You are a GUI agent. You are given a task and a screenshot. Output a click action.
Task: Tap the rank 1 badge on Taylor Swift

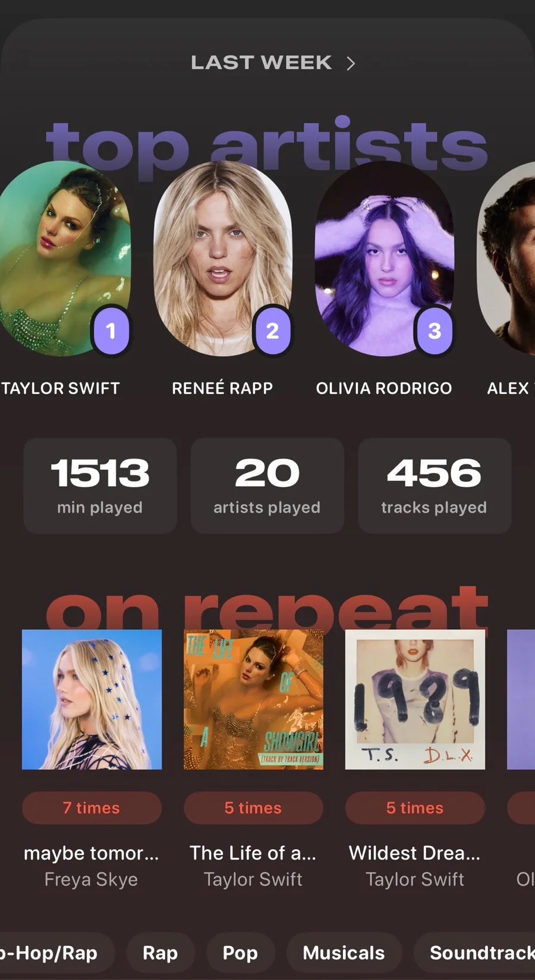point(111,331)
